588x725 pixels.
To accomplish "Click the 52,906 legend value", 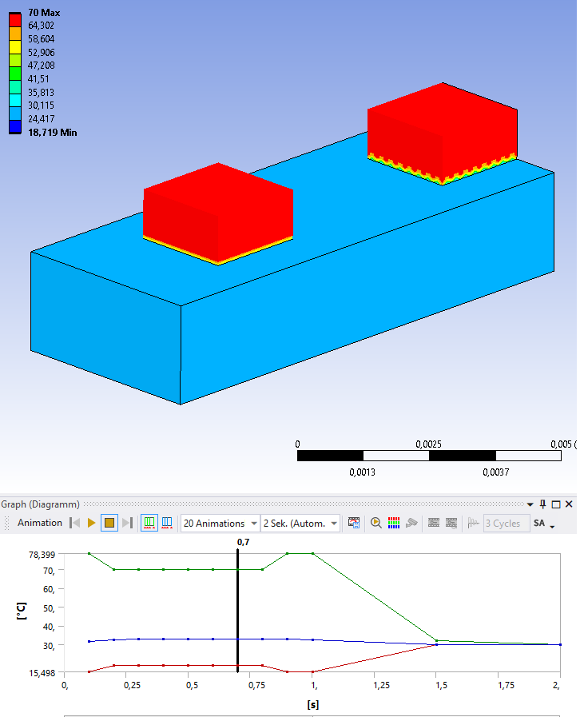I will [x=41, y=52].
